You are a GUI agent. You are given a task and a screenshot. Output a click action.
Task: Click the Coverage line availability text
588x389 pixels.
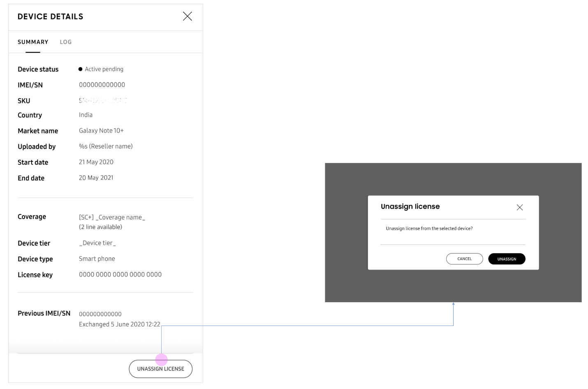pos(103,227)
